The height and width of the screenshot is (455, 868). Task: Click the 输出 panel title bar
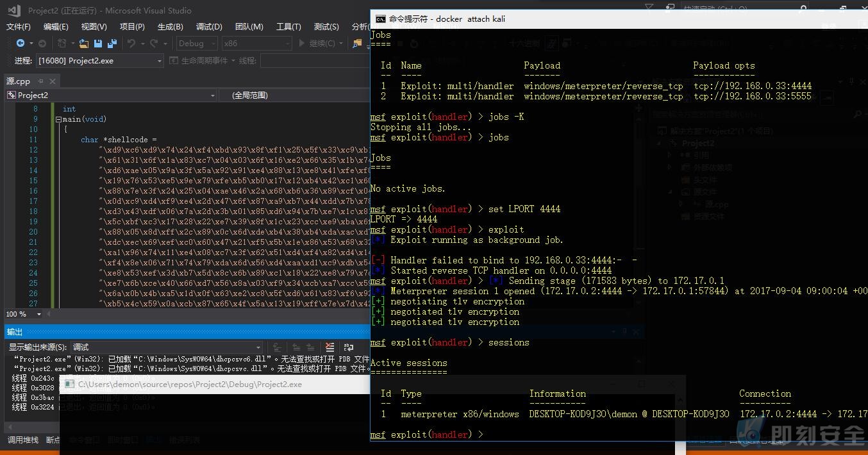coord(186,331)
